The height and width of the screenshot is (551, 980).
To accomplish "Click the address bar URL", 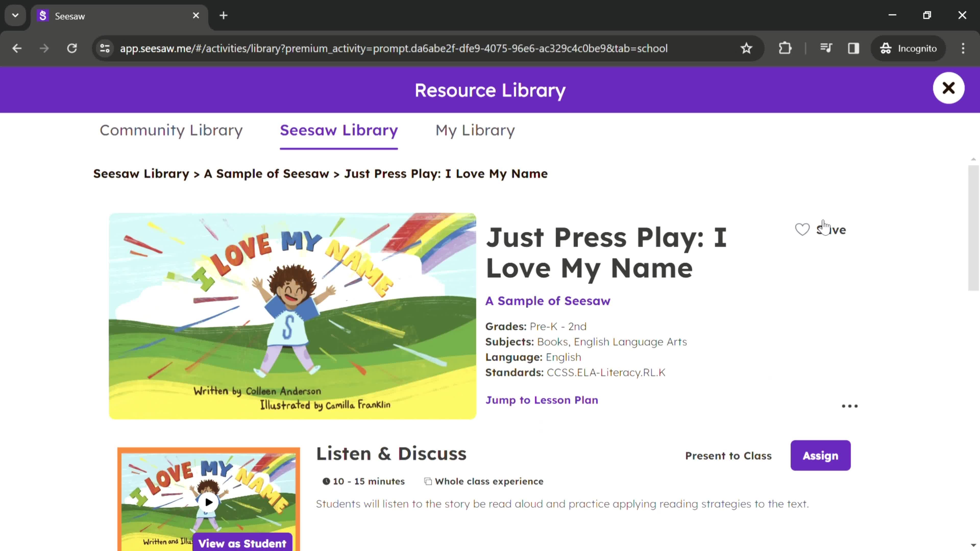I will pyautogui.click(x=393, y=48).
